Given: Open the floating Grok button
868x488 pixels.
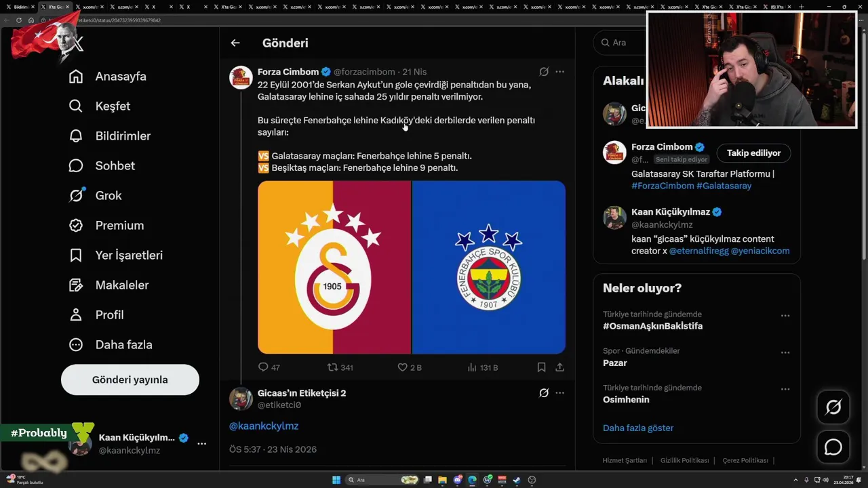Looking at the screenshot, I should click(x=833, y=407).
